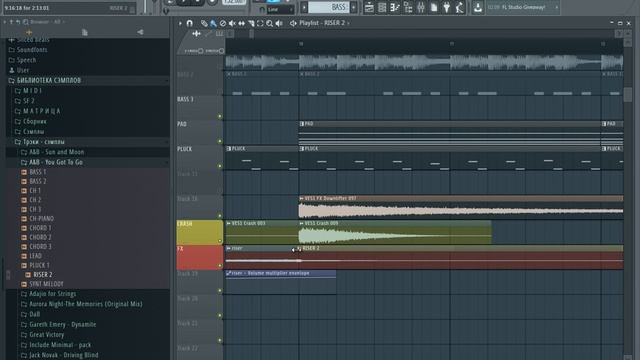Toggle mute dot on PAD track

[220, 141]
